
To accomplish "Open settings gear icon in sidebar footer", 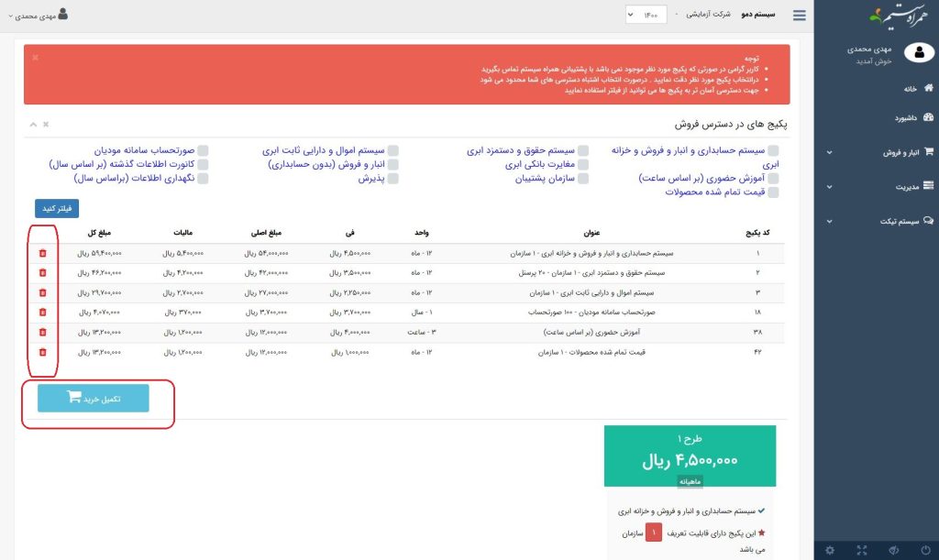I will (830, 550).
